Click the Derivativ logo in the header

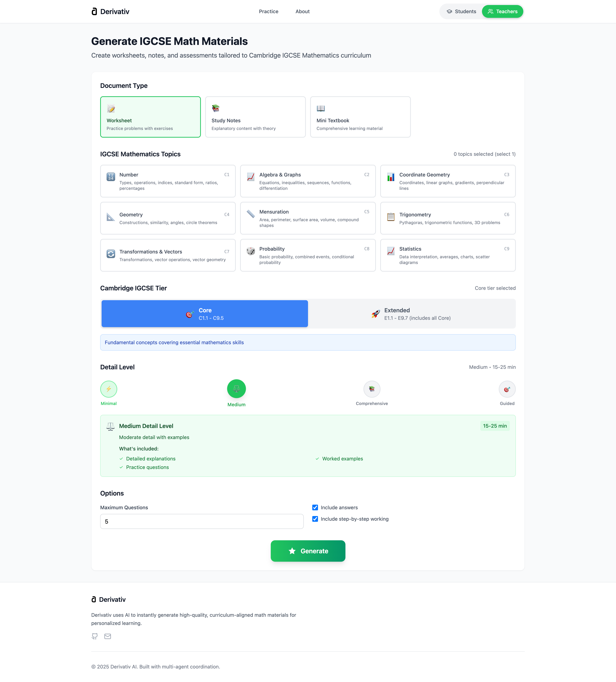pyautogui.click(x=110, y=12)
